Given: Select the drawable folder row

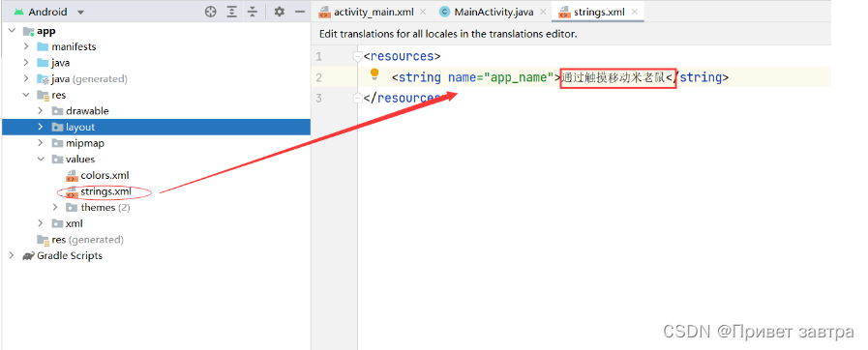Looking at the screenshot, I should (155, 111).
